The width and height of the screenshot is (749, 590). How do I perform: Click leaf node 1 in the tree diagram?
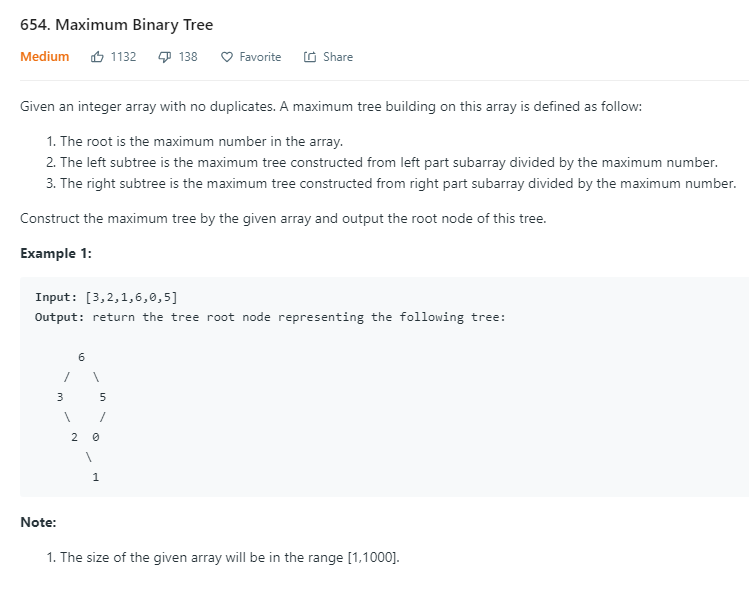point(96,477)
